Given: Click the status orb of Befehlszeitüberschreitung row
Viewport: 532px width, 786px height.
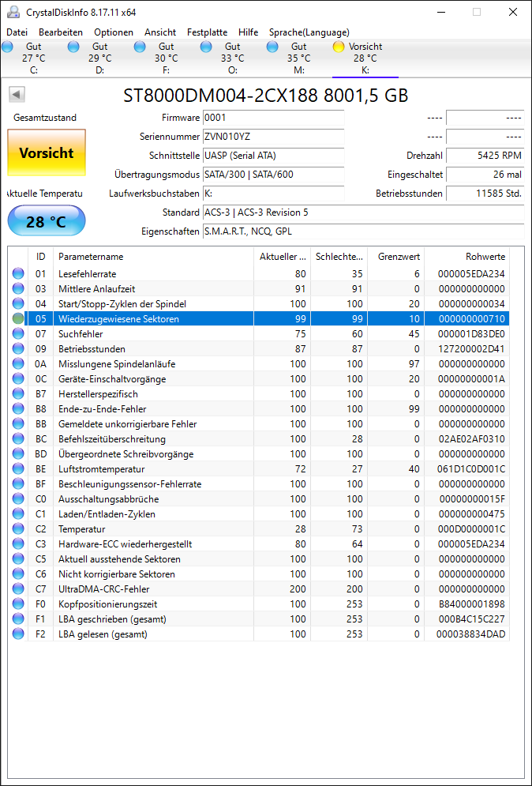Looking at the screenshot, I should coord(18,438).
